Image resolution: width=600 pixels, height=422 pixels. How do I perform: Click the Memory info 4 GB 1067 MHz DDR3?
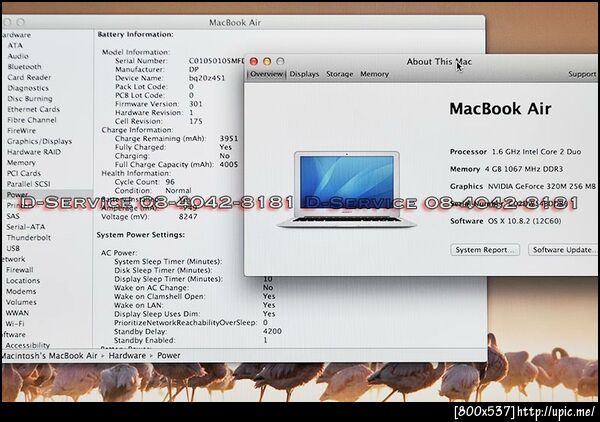point(524,169)
